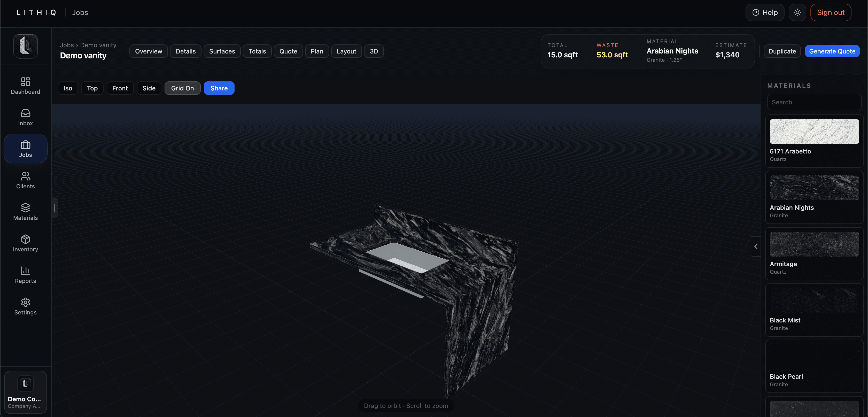Open Dashboard from the sidebar

click(25, 86)
